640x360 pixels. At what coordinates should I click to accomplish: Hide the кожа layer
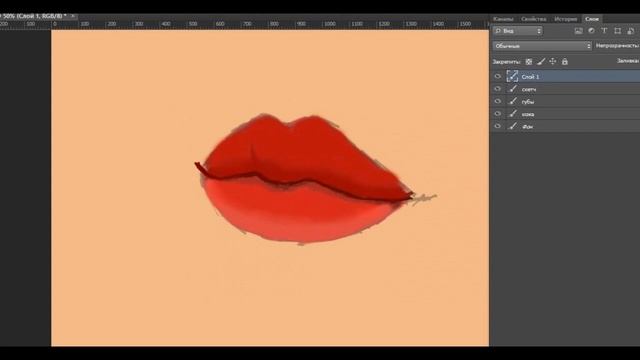coord(498,114)
